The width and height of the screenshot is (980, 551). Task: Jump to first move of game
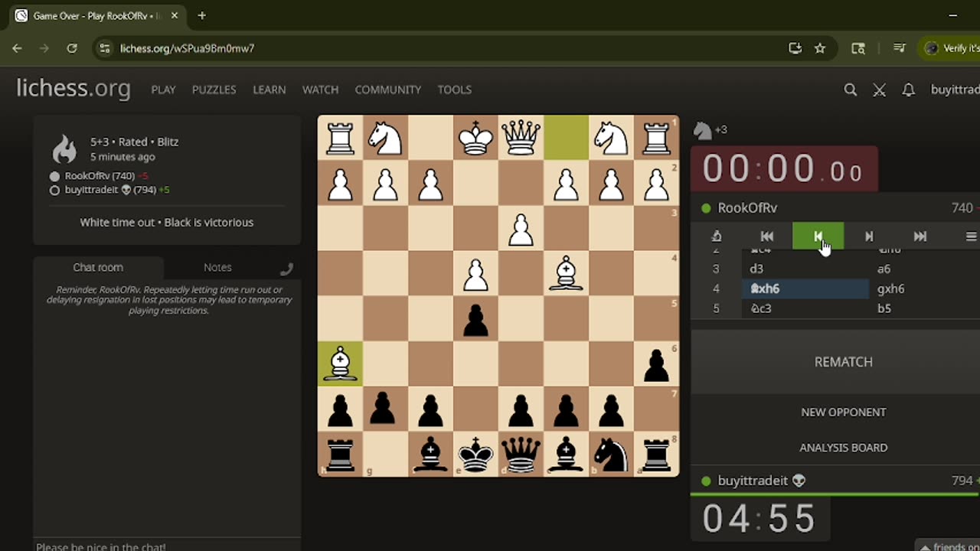coord(767,236)
